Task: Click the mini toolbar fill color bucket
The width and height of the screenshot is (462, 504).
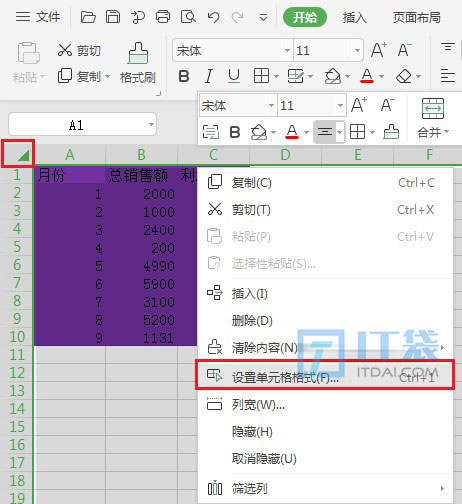Action: pyautogui.click(x=259, y=132)
